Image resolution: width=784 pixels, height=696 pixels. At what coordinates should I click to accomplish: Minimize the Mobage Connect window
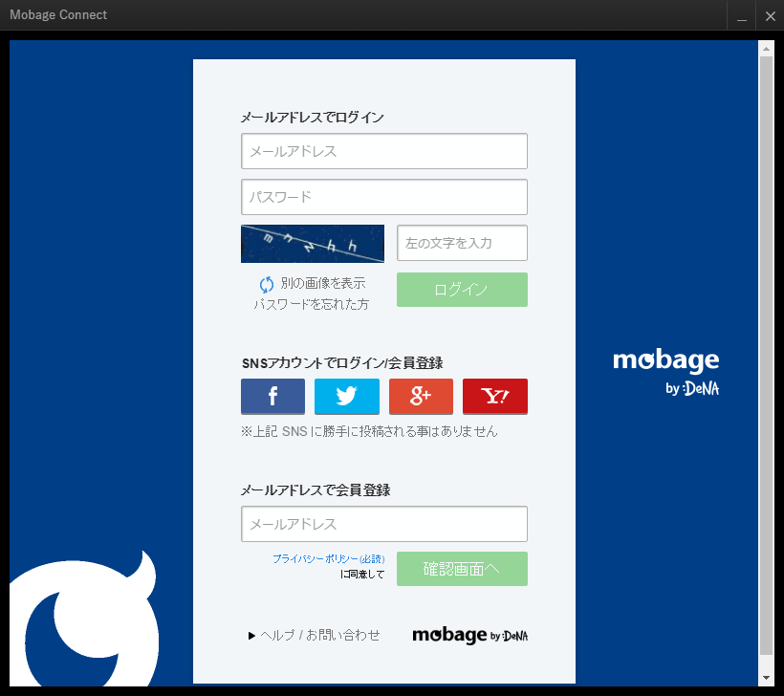click(x=742, y=15)
